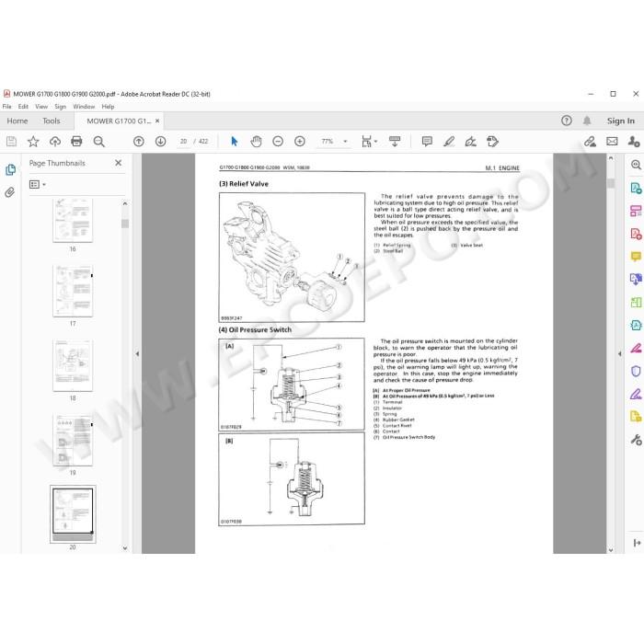The image size is (644, 644).
Task: Zoom out with minus button
Action: click(x=278, y=142)
